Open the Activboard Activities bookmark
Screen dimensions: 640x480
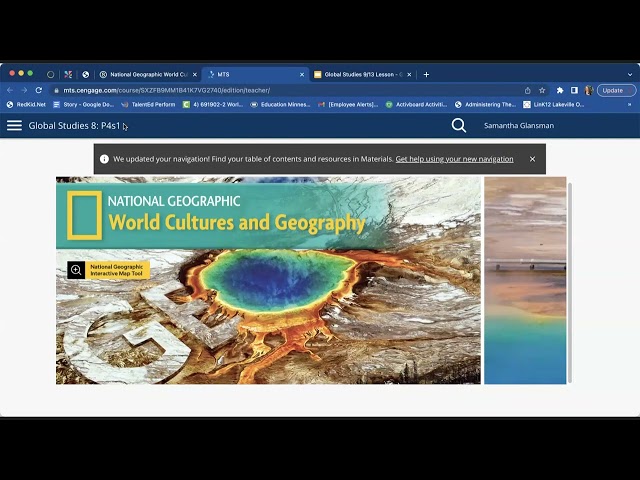[416, 105]
